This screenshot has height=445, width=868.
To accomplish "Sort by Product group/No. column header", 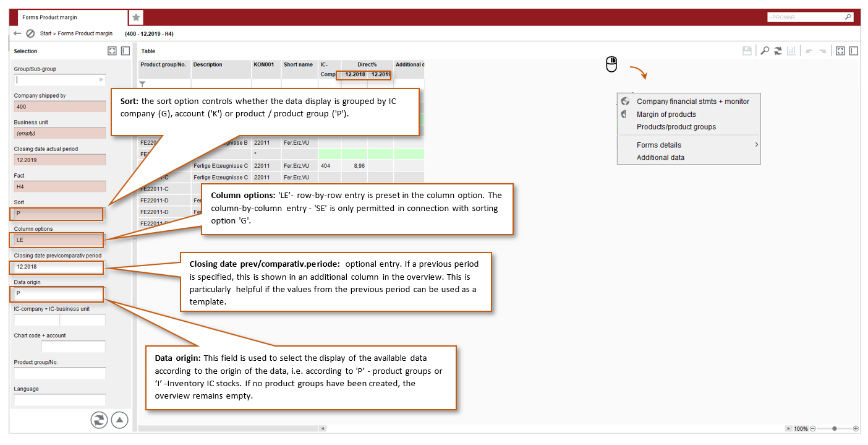I will click(x=164, y=64).
